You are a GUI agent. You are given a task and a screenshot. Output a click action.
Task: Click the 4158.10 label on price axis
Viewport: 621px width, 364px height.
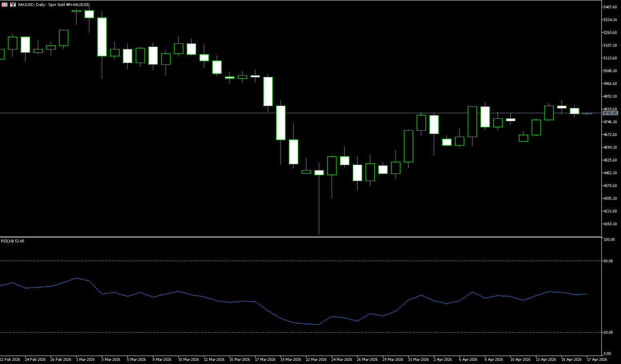pyautogui.click(x=610, y=224)
